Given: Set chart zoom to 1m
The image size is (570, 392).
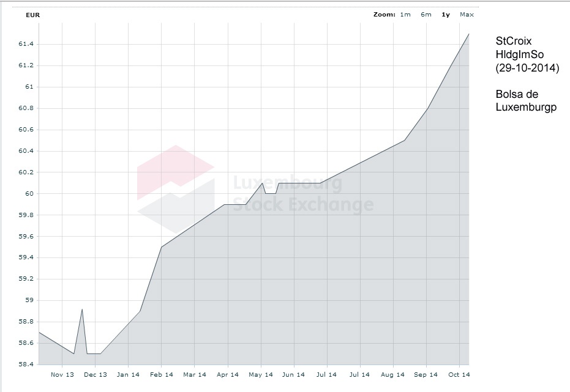Looking at the screenshot, I should point(405,14).
